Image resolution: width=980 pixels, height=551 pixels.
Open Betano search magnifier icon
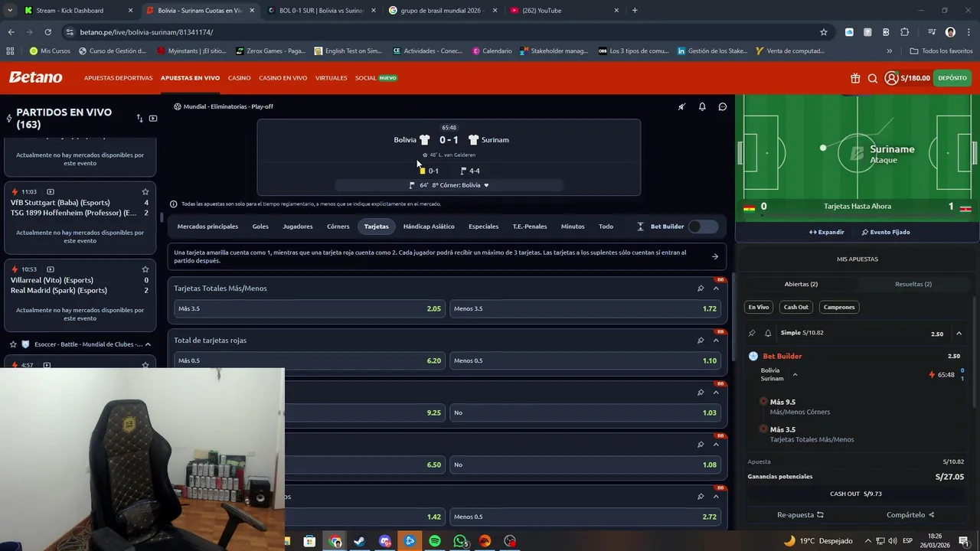(873, 78)
